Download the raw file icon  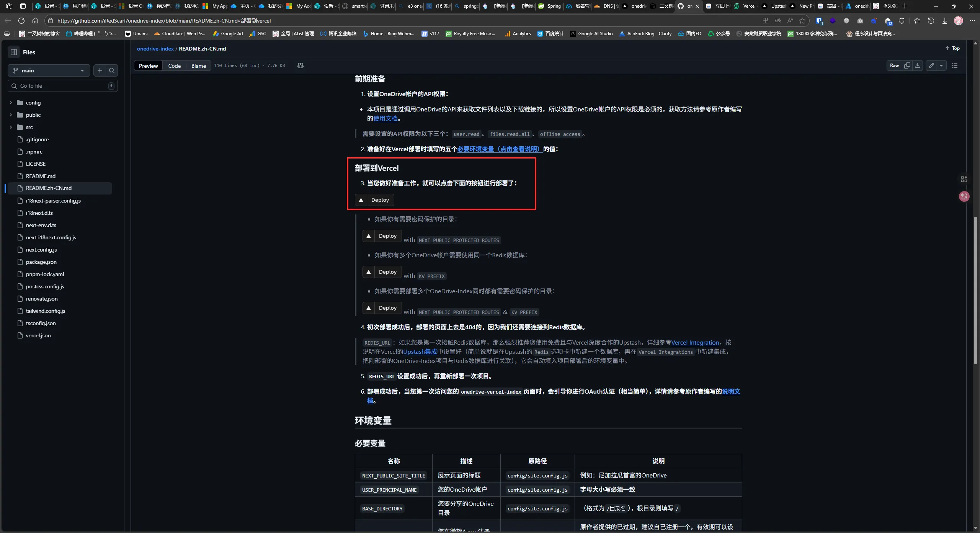pos(918,65)
